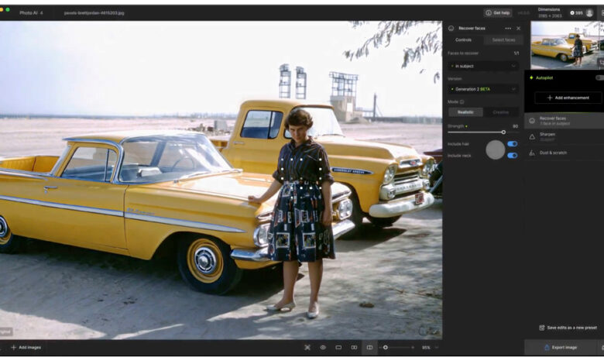The width and height of the screenshot is (604, 364).
Task: Open the 95% zoom level dropdown
Action: pyautogui.click(x=430, y=347)
